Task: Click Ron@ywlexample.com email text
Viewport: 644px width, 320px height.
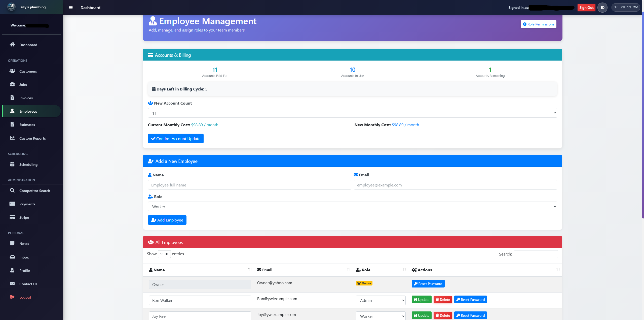Action: pyautogui.click(x=277, y=299)
